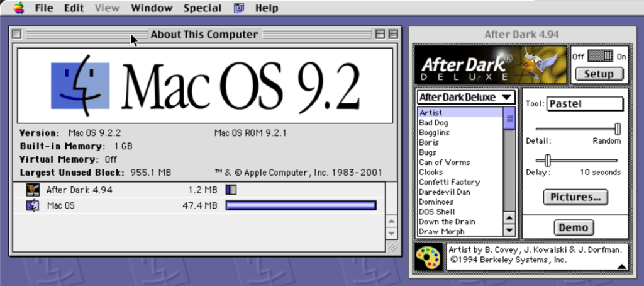Open the After Dark Deluxe module dropdown

click(466, 97)
